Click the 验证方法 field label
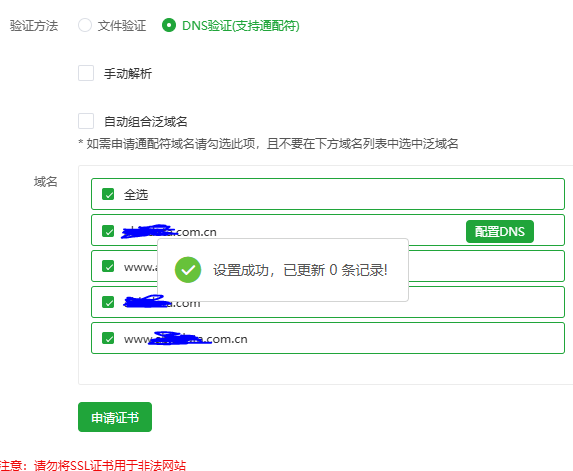The height and width of the screenshot is (471, 573). coord(34,26)
